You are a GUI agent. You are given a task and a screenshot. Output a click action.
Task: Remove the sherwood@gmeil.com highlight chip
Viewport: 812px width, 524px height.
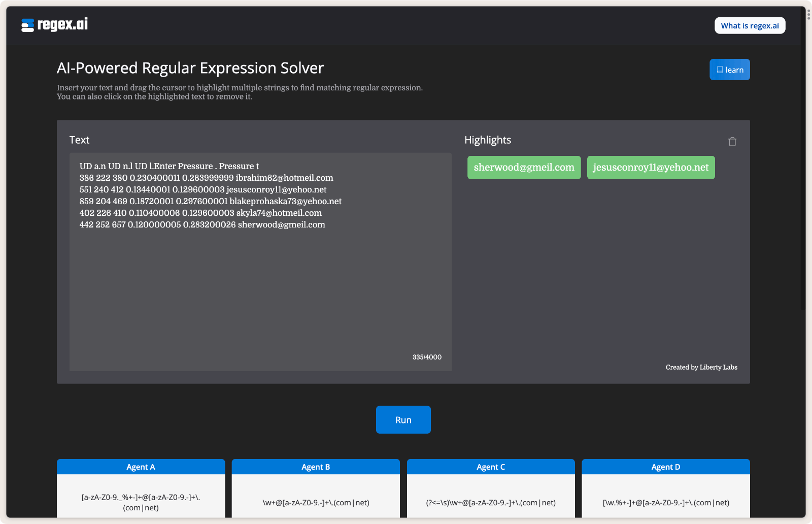[x=524, y=167]
